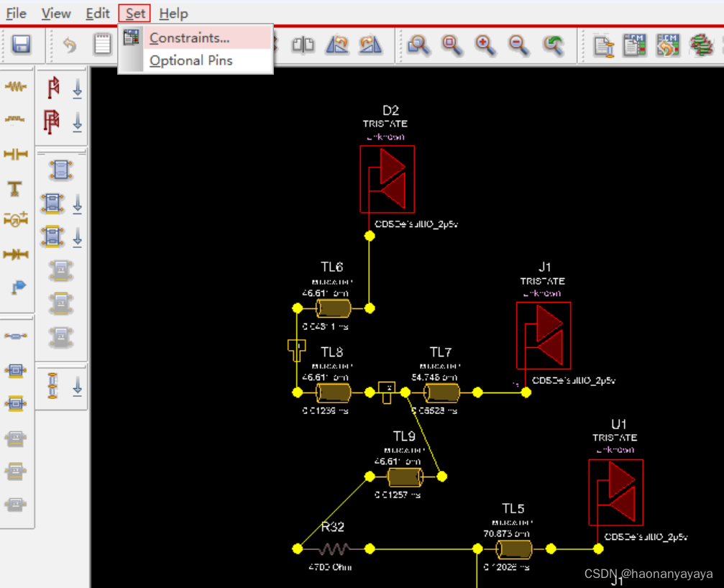Screen dimensions: 724x588
Task: Open the Edit menu
Action: pos(98,14)
